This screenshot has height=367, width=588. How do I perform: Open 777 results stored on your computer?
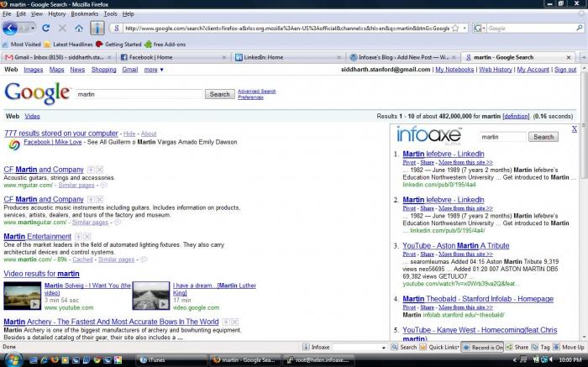click(x=61, y=134)
